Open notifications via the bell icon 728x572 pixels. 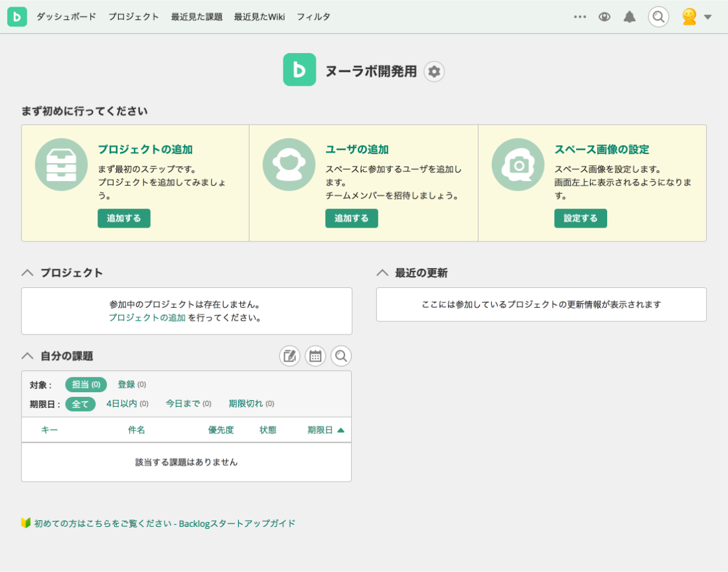[x=629, y=17]
